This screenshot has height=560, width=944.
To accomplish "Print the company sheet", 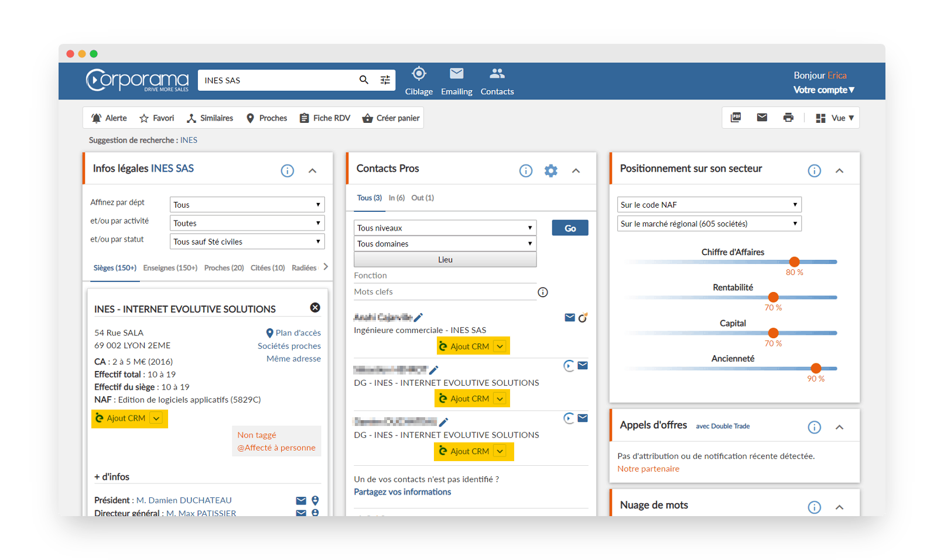I will click(x=788, y=118).
